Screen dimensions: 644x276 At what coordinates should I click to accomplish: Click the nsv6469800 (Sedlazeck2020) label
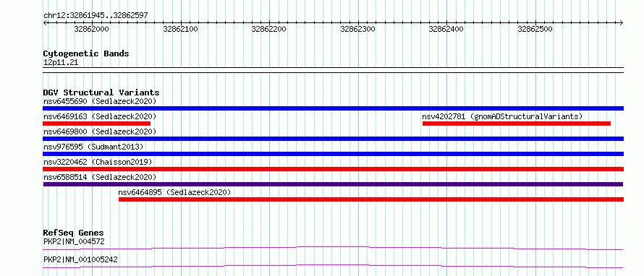(100, 131)
